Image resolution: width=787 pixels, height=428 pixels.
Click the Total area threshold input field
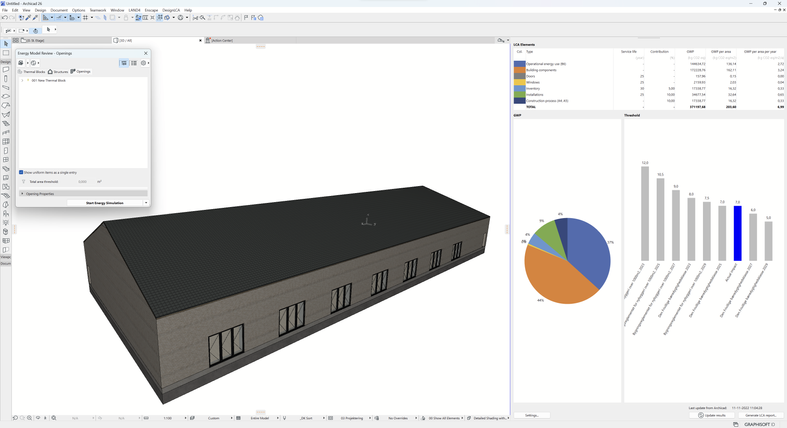point(83,182)
